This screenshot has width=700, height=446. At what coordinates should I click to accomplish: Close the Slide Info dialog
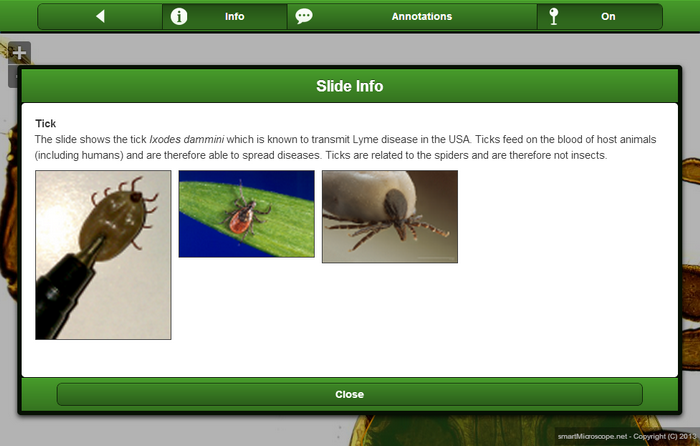350,395
